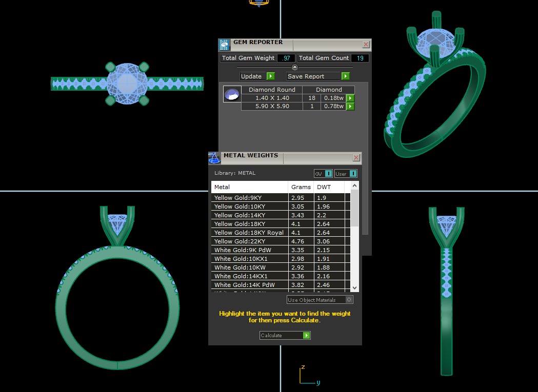Click the round diamond gem thumbnail
The image size is (538, 392).
(232, 94)
